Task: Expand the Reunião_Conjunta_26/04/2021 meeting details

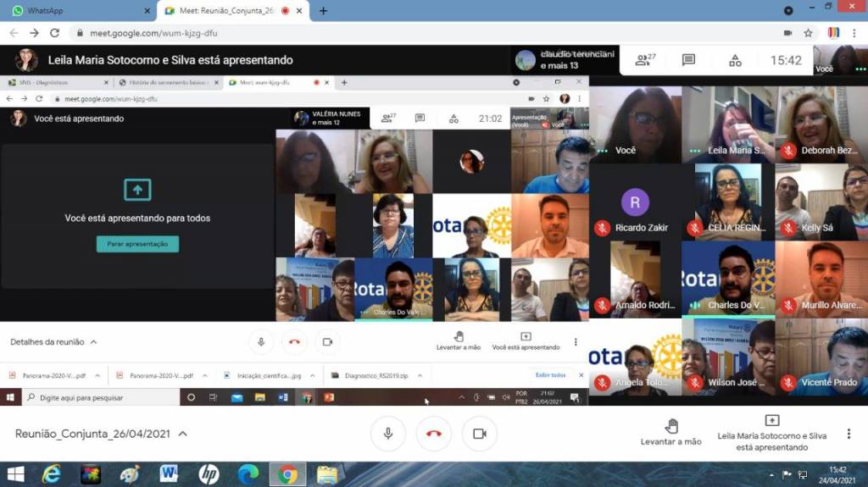Action: click(x=182, y=434)
